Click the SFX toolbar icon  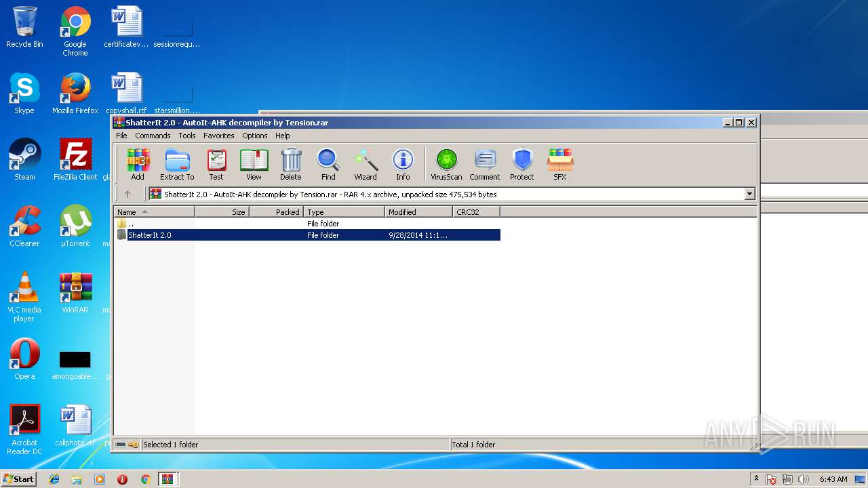pos(560,165)
